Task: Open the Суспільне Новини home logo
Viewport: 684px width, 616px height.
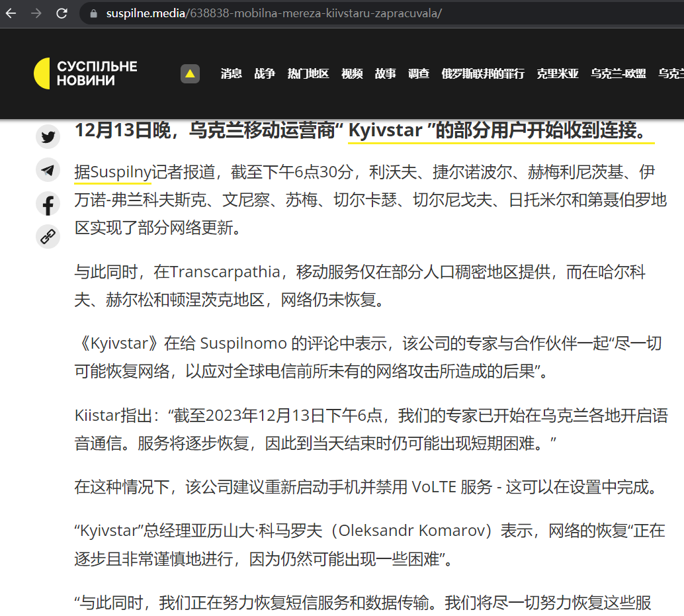Action: 85,73
